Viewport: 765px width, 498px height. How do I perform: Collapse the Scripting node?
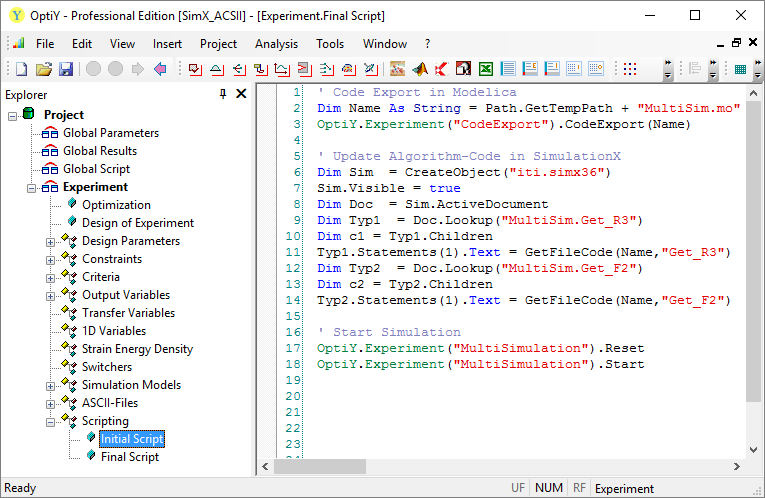[50, 422]
